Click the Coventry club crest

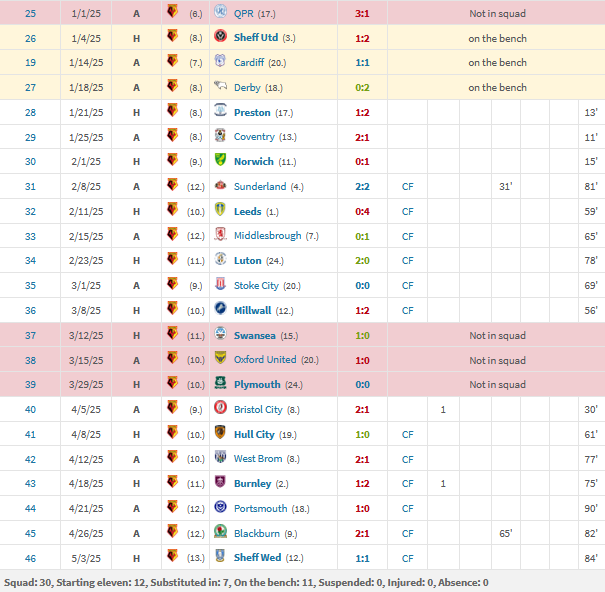(220, 135)
